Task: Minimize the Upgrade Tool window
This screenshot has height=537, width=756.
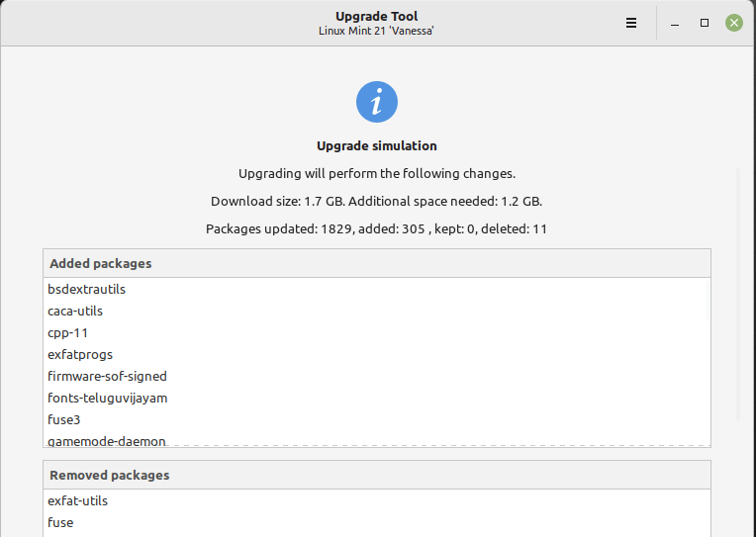Action: [674, 23]
